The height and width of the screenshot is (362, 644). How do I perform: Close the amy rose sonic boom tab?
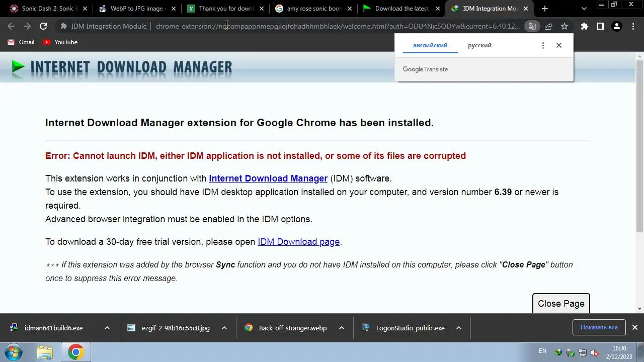[x=350, y=9]
